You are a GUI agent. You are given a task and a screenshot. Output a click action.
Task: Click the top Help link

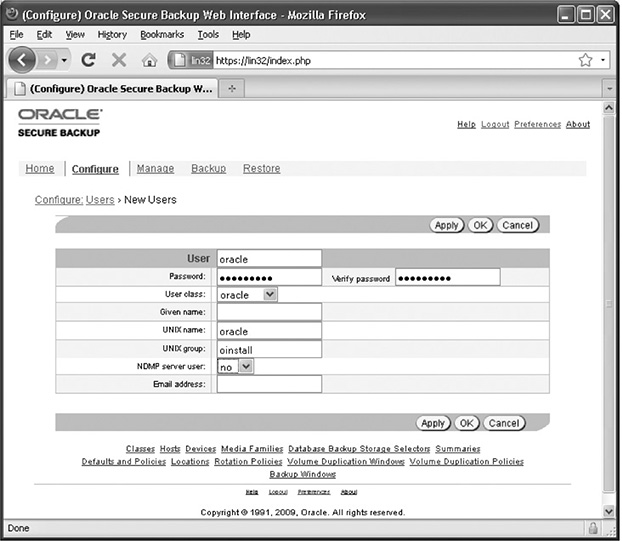pyautogui.click(x=466, y=125)
